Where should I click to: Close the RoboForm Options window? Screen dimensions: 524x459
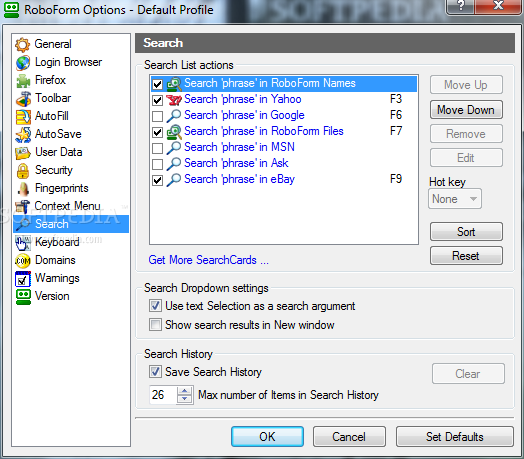pos(498,6)
